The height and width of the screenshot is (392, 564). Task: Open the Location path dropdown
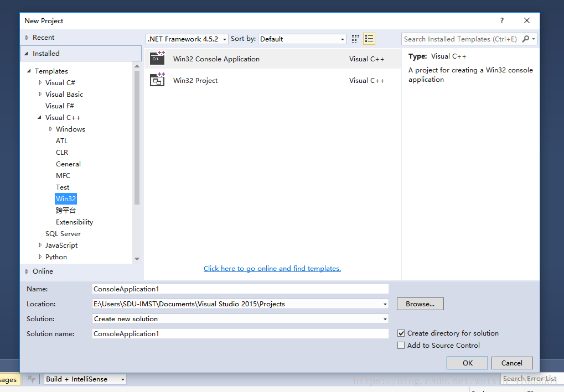point(385,304)
